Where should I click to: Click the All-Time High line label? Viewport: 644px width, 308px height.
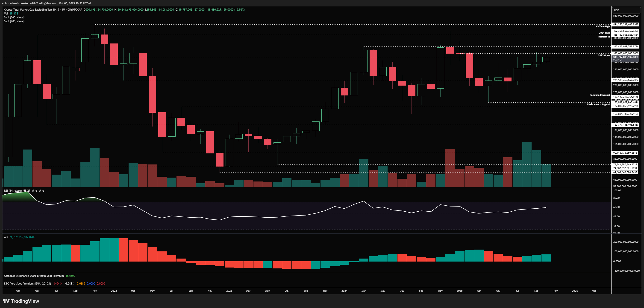click(602, 26)
